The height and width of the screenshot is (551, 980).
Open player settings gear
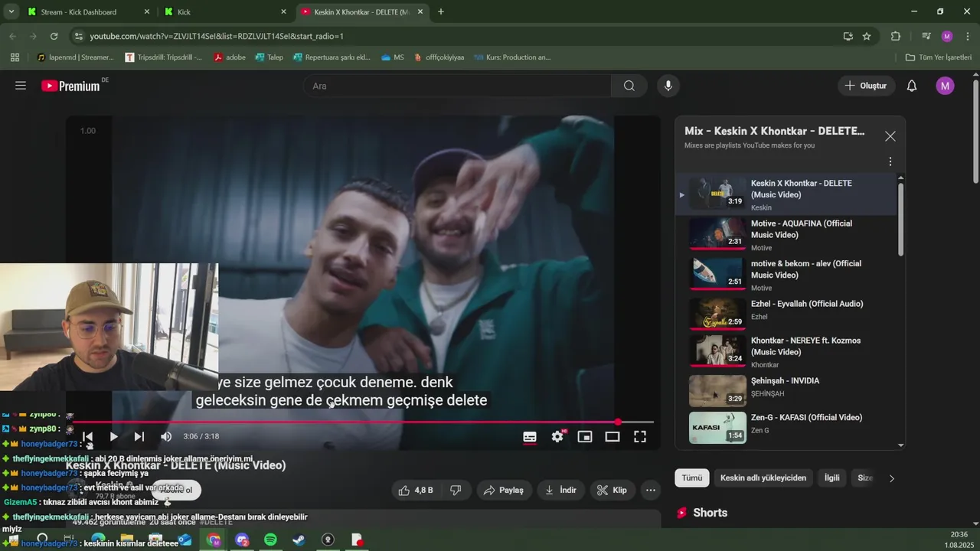557,436
